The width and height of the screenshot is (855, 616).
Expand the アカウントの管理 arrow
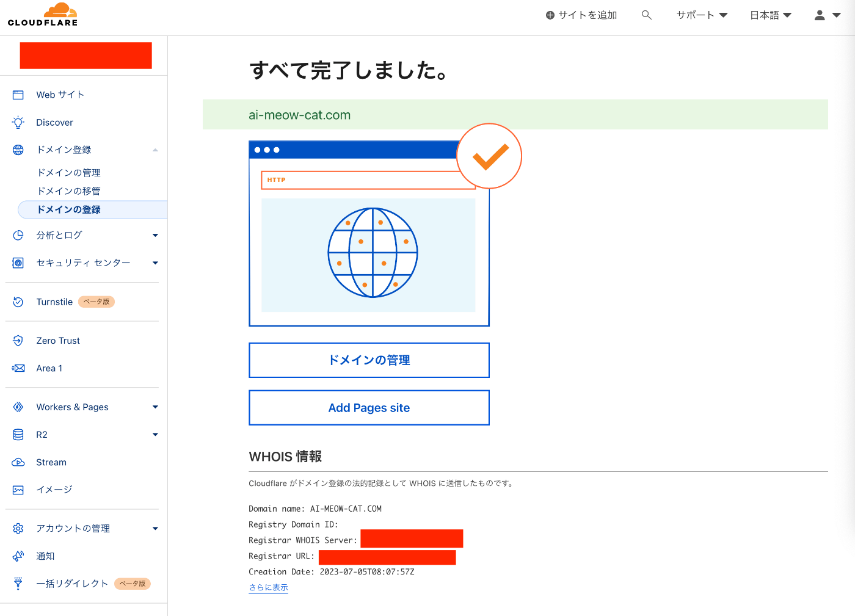click(x=155, y=529)
